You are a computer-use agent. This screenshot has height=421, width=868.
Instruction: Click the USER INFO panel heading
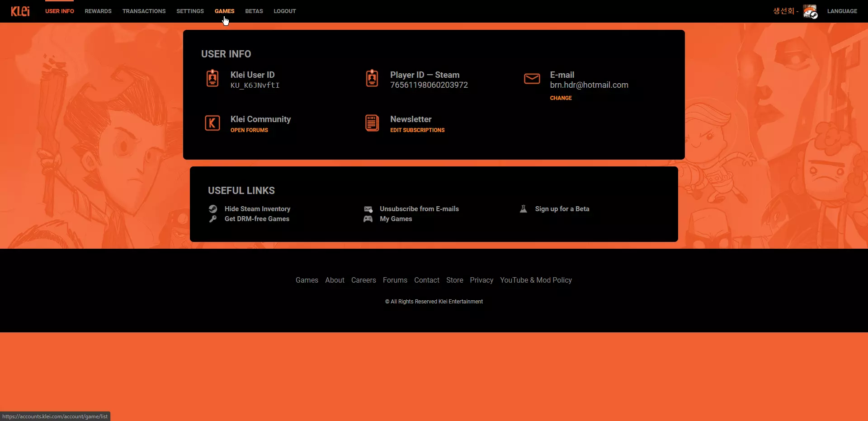point(226,54)
